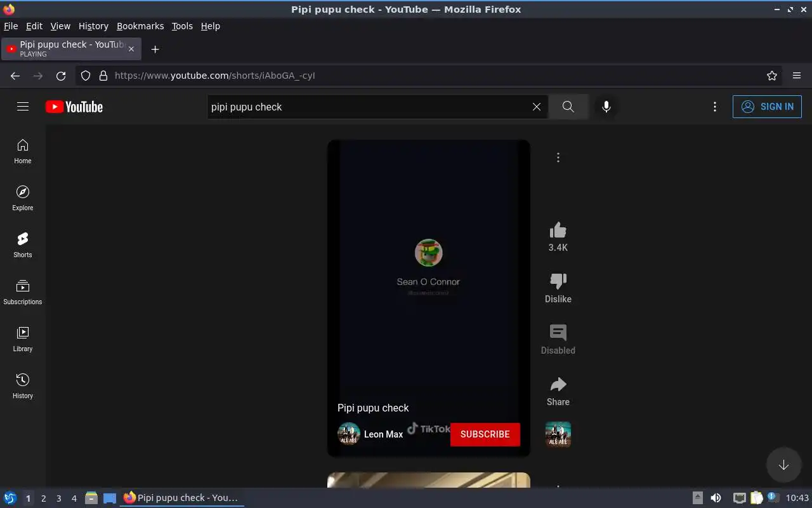This screenshot has height=508, width=812.
Task: Open the sound thumbnail below Share
Action: click(558, 434)
